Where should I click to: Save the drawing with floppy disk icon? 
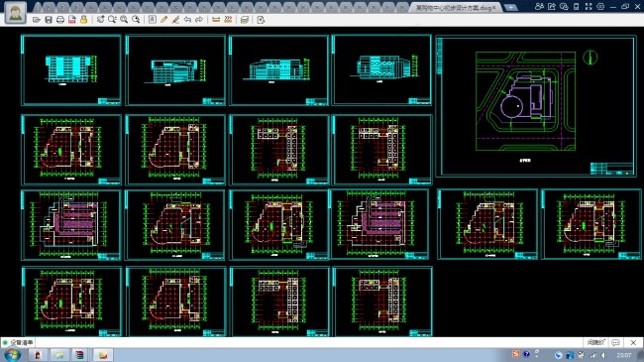(x=49, y=20)
